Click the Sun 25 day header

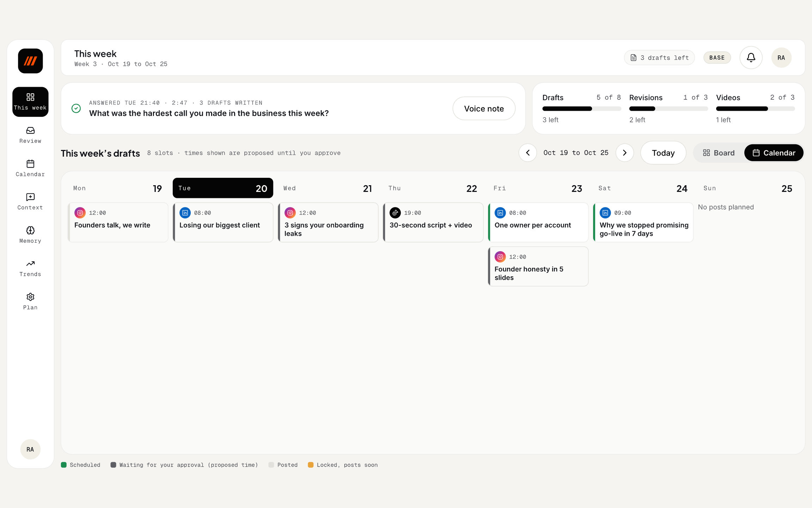coord(748,188)
